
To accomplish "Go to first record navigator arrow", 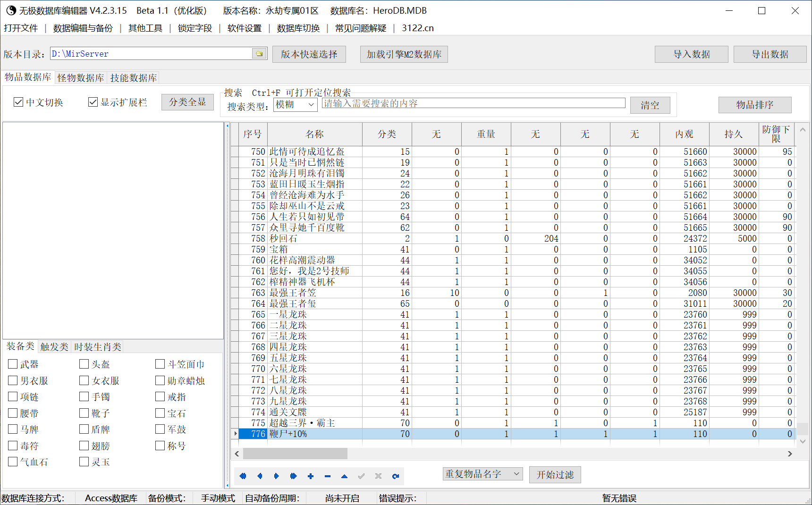I will (243, 476).
